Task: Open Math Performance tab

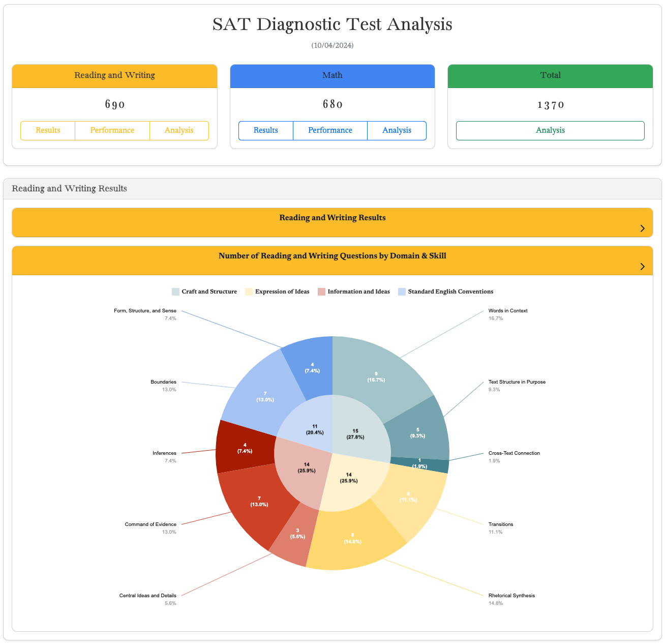Action: (x=330, y=130)
